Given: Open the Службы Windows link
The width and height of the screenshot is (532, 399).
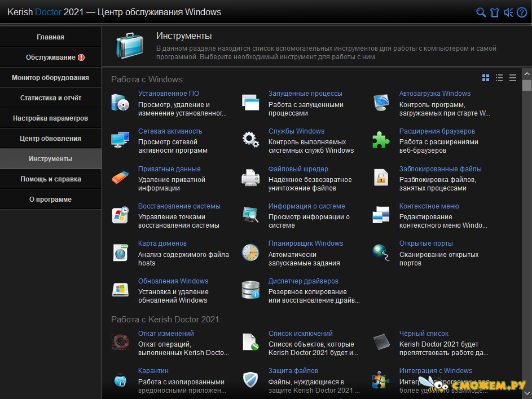Looking at the screenshot, I should (296, 131).
